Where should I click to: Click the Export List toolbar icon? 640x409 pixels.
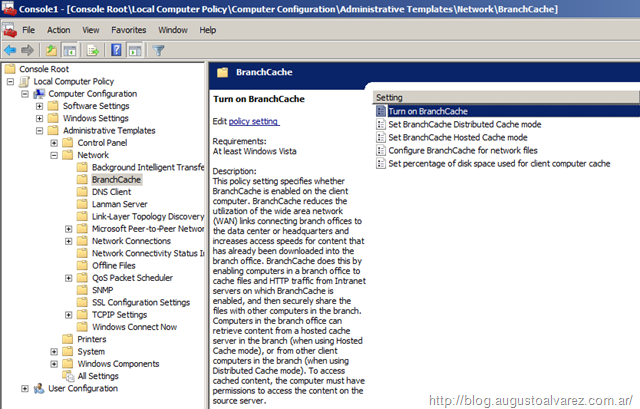coord(93,48)
